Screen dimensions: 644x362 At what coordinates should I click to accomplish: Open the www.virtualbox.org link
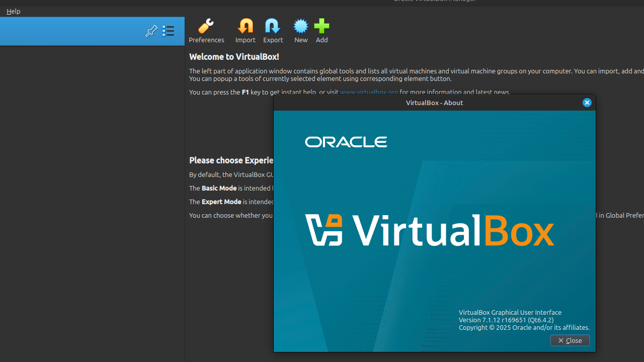(x=369, y=92)
